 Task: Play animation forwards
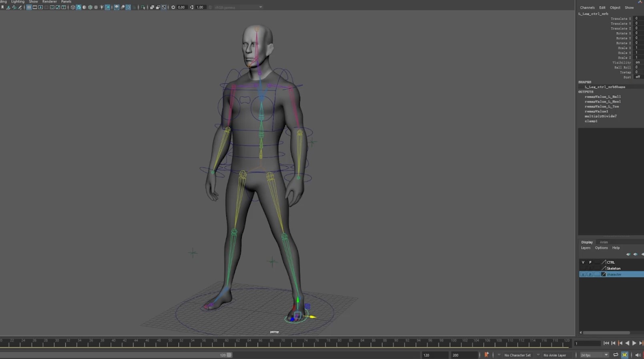(x=634, y=343)
